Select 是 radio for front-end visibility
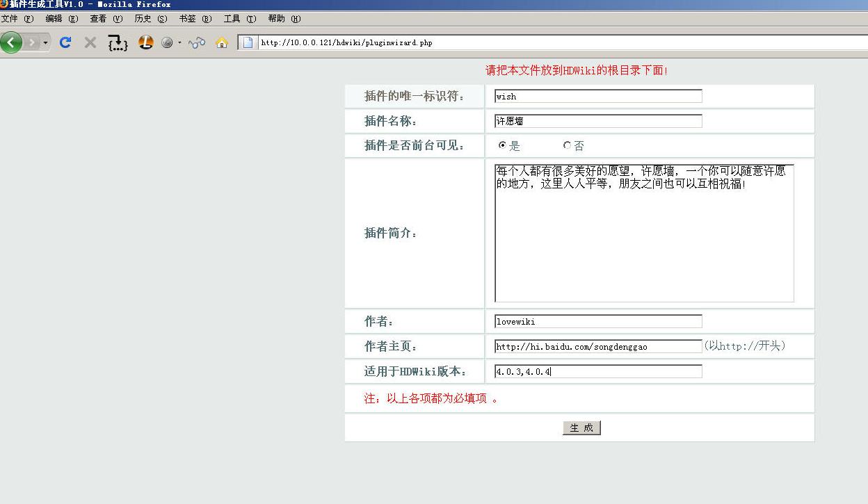The width and height of the screenshot is (868, 504). click(x=502, y=145)
